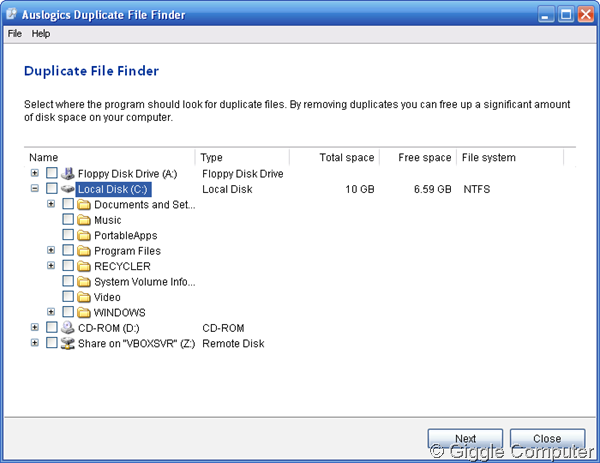The image size is (600, 463).
Task: Select the Music folder label
Action: pos(108,220)
